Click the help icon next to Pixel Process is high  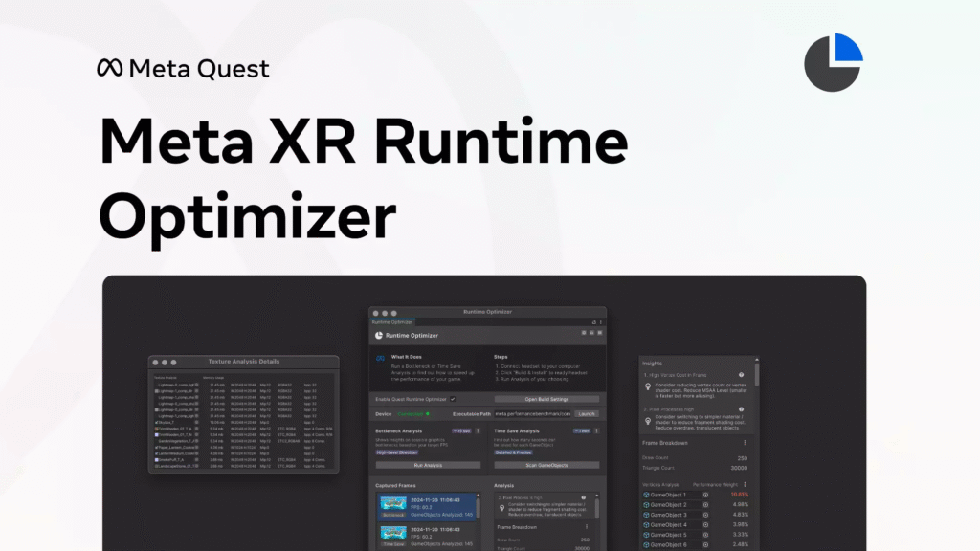743,409
